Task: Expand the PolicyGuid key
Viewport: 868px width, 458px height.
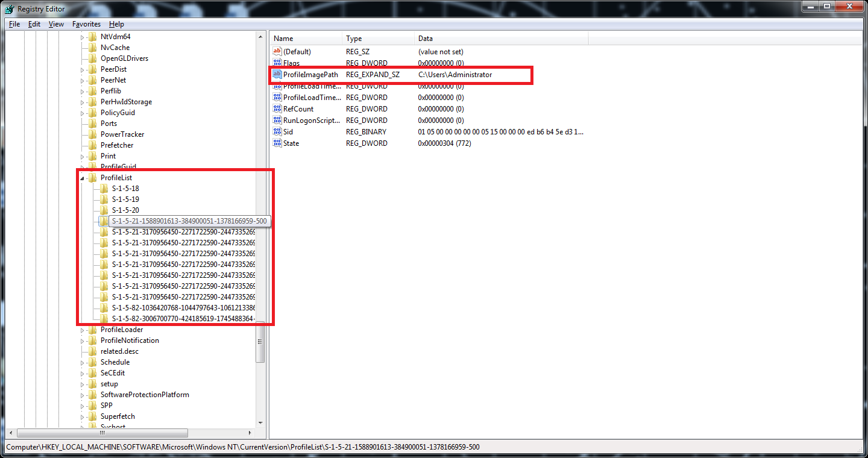Action: coord(83,113)
